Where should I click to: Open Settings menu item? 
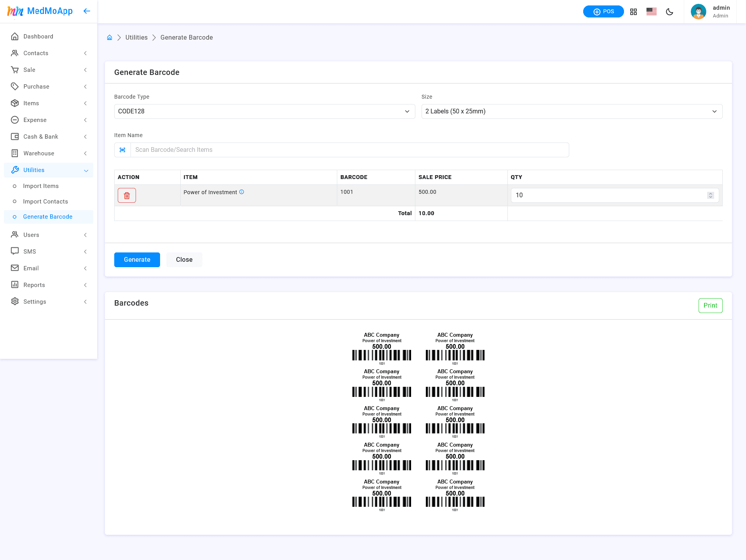click(x=49, y=302)
